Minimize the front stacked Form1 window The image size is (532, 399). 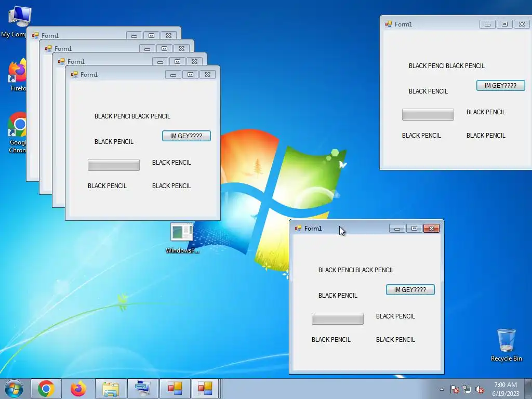pyautogui.click(x=173, y=74)
